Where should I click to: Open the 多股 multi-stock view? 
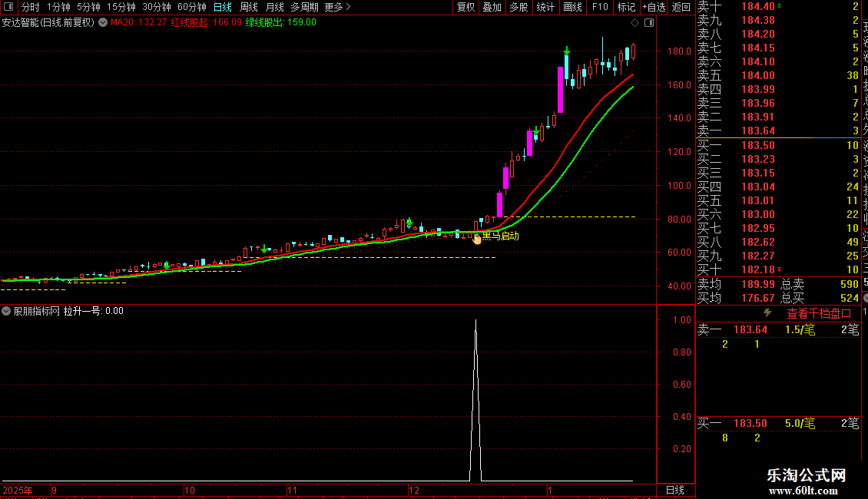coord(518,7)
